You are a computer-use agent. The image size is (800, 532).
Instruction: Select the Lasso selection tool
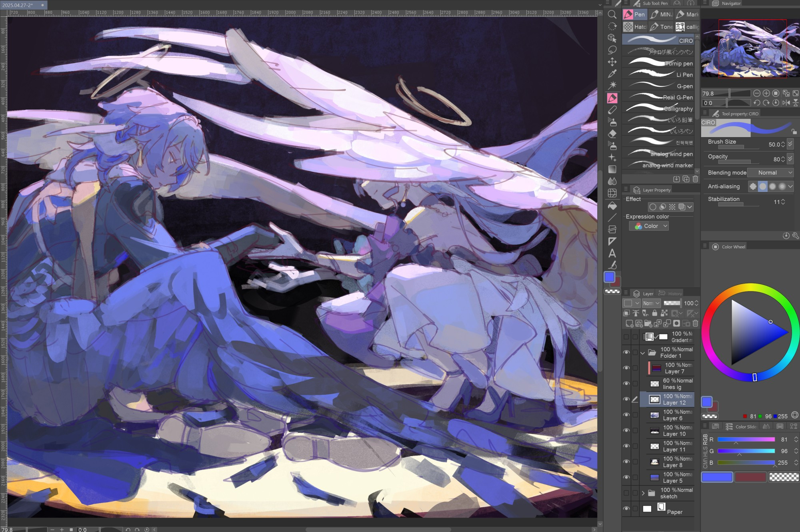pyautogui.click(x=612, y=50)
